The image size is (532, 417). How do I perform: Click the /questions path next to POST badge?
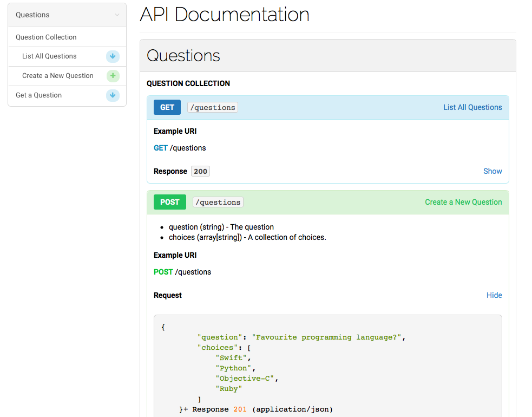click(218, 202)
